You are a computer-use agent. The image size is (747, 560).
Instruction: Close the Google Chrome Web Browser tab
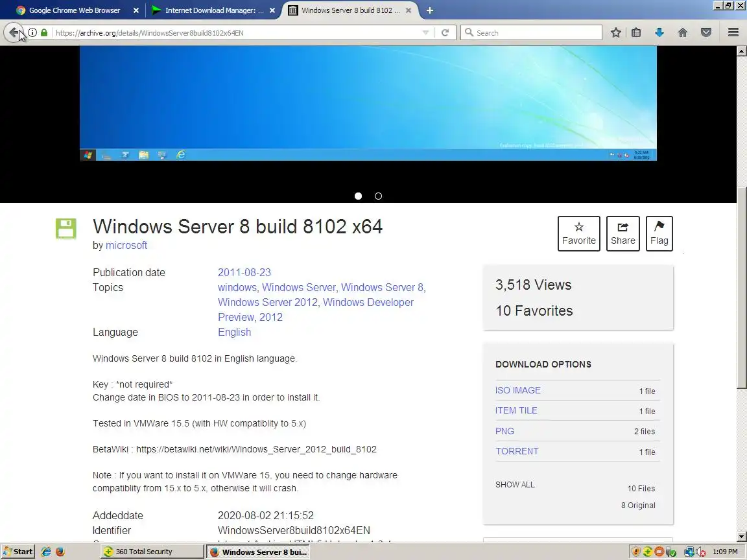[136, 10]
